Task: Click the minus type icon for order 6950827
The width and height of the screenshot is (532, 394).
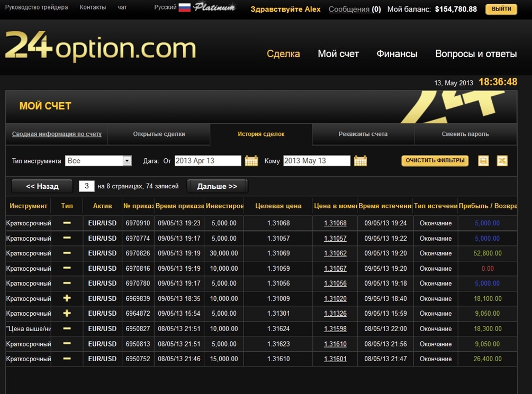Action: coord(67,328)
